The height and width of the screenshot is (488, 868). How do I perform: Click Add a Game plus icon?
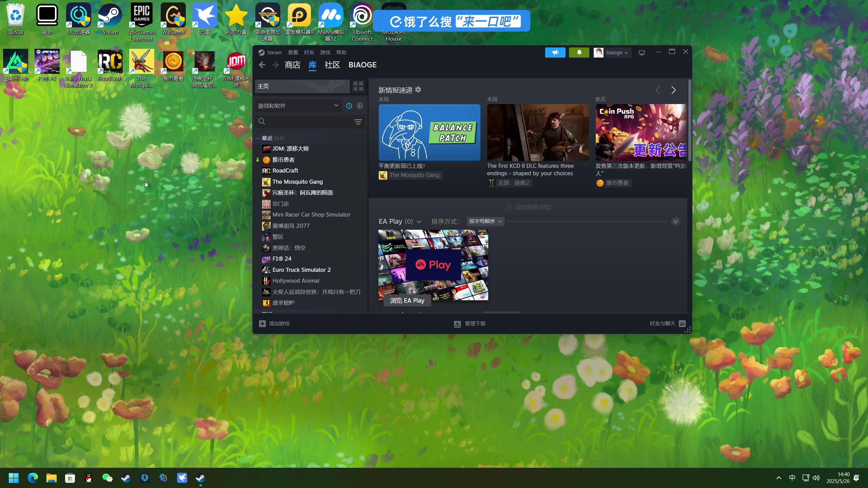[x=262, y=324]
